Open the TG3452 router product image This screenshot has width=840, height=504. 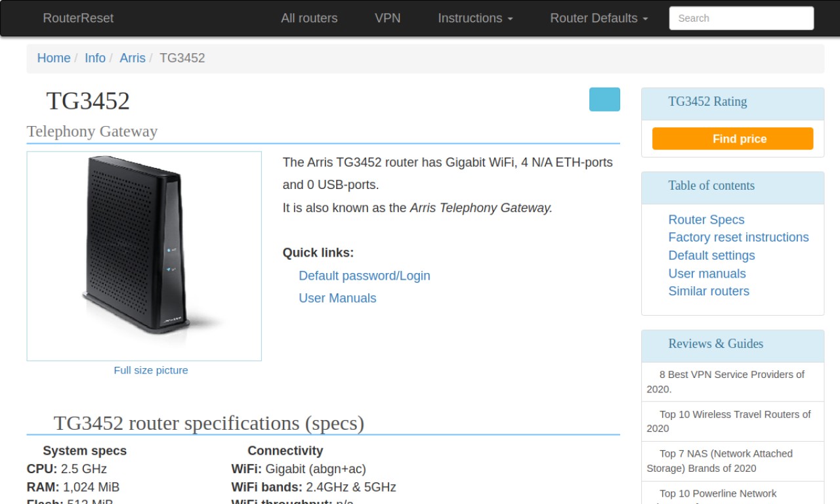(144, 256)
